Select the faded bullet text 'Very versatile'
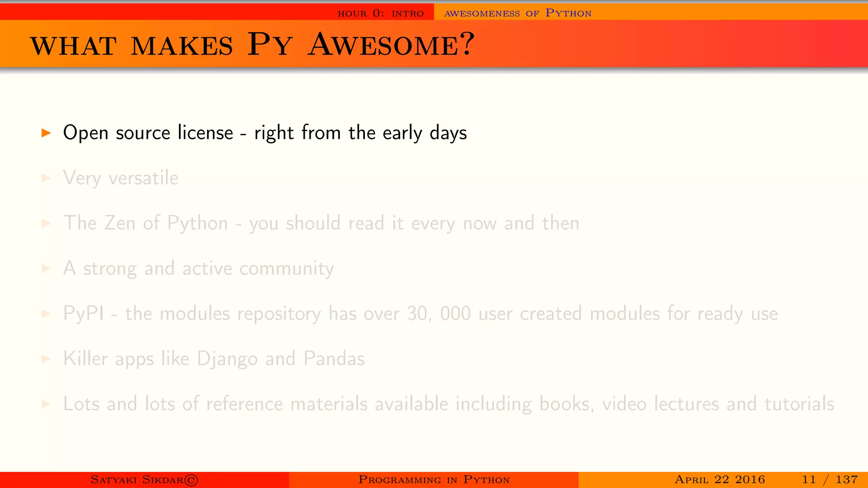Viewport: 868px width, 488px height. (121, 178)
